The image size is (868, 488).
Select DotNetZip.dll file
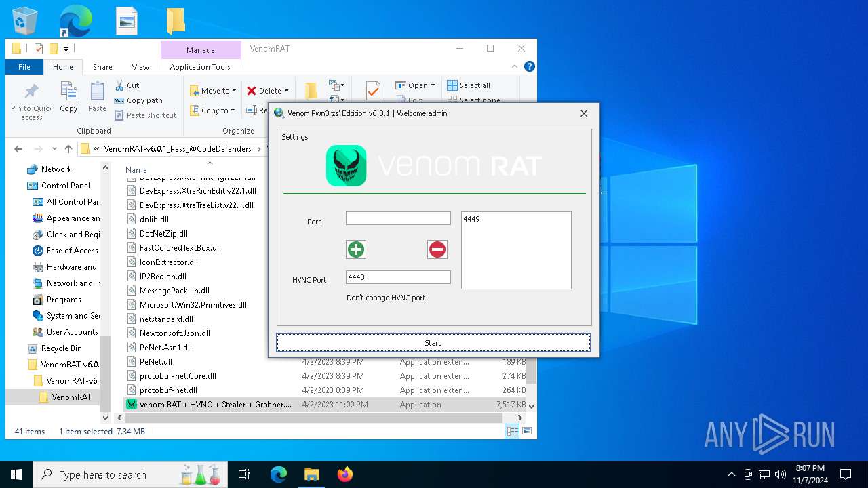point(163,234)
